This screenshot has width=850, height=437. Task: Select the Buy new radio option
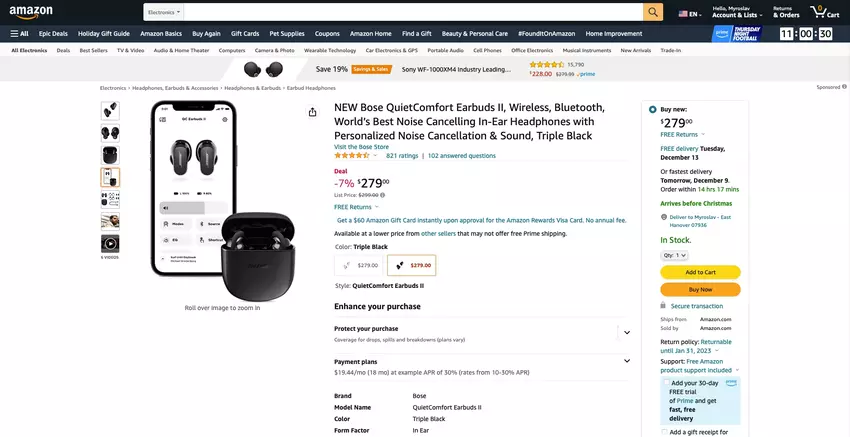point(653,109)
